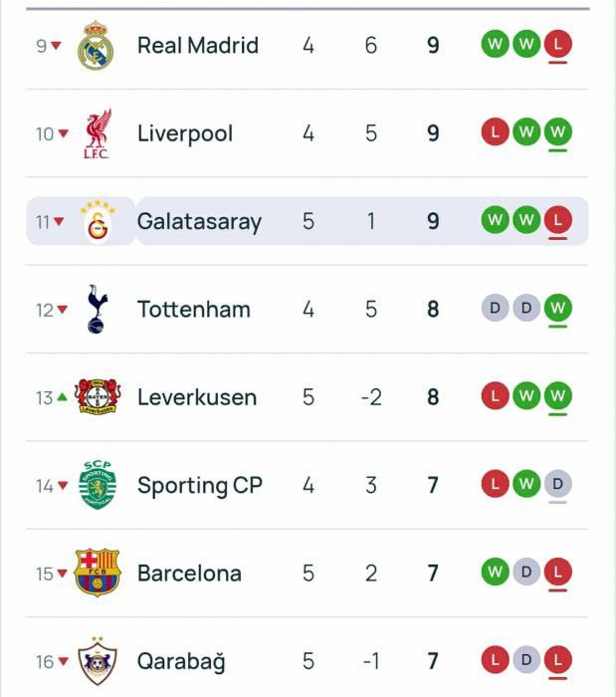Click Qarabağ's first loss badge
Screen dimensions: 616x697
tap(494, 660)
